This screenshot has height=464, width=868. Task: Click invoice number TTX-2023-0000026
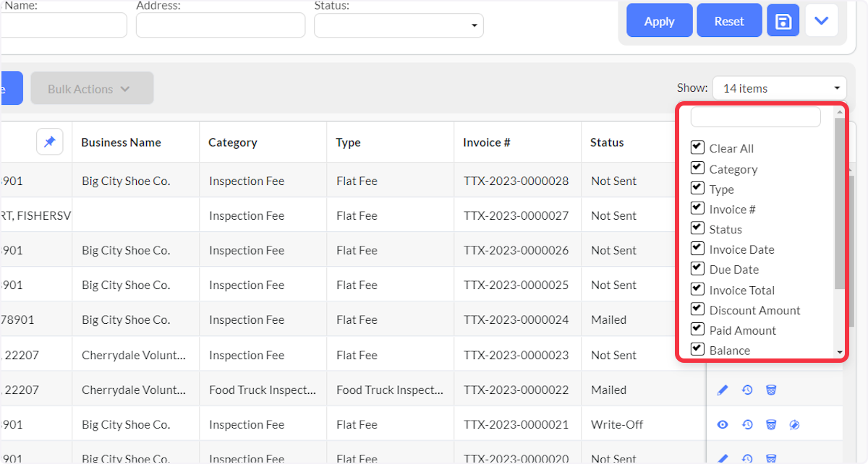(516, 250)
